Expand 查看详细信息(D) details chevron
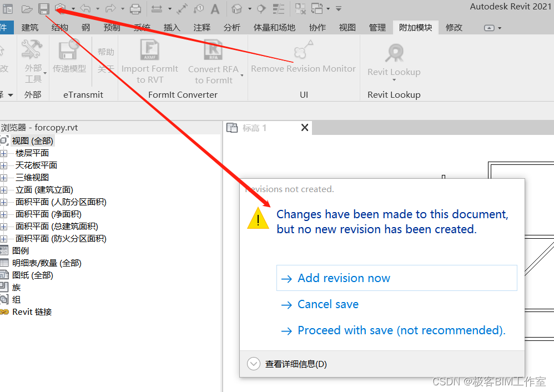The width and height of the screenshot is (554, 392). [x=254, y=364]
